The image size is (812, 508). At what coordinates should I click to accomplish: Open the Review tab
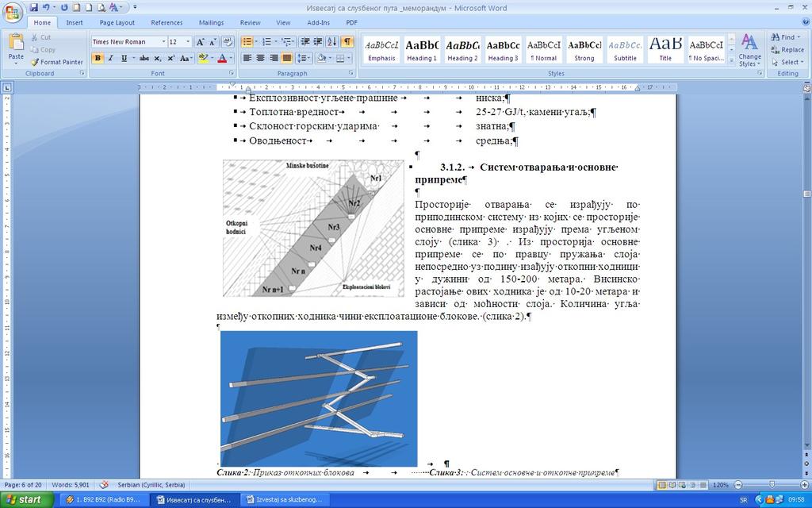[250, 23]
